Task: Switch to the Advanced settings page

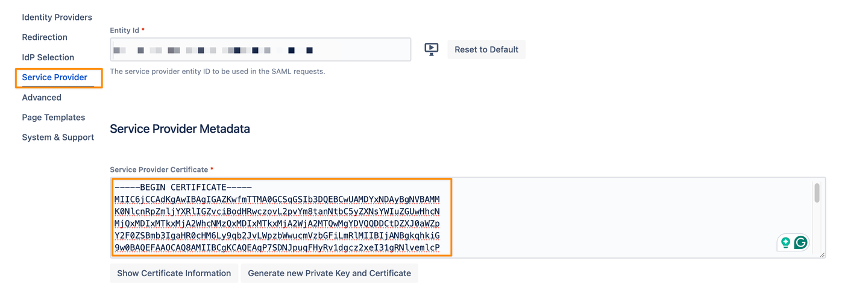Action: 42,97
